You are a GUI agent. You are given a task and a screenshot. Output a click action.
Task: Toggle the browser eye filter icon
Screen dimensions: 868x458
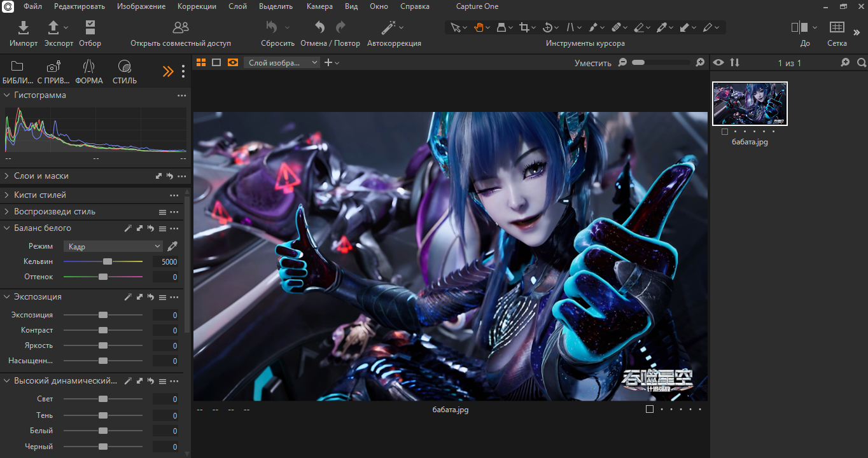click(718, 62)
